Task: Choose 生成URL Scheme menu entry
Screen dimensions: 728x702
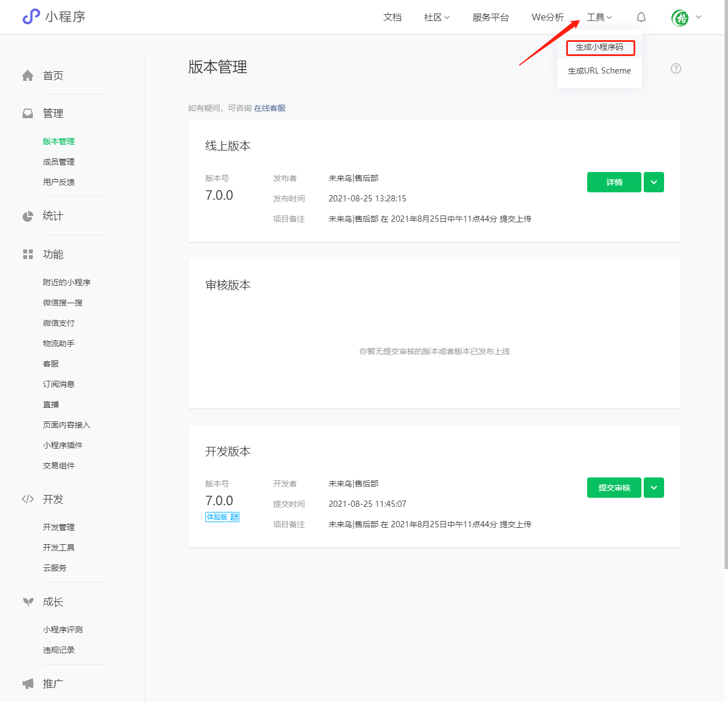Action: [x=599, y=71]
